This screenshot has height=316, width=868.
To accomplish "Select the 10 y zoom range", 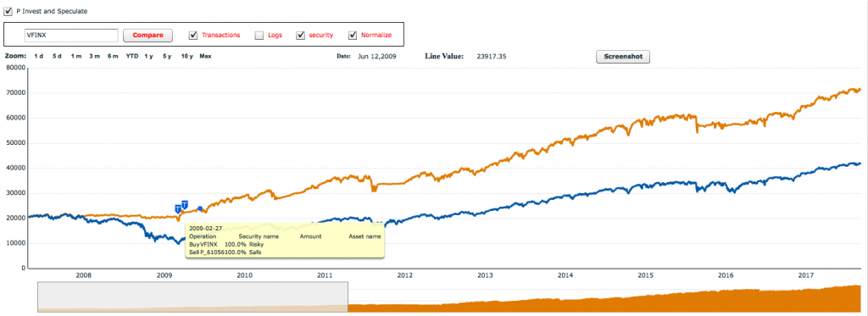I will 187,56.
